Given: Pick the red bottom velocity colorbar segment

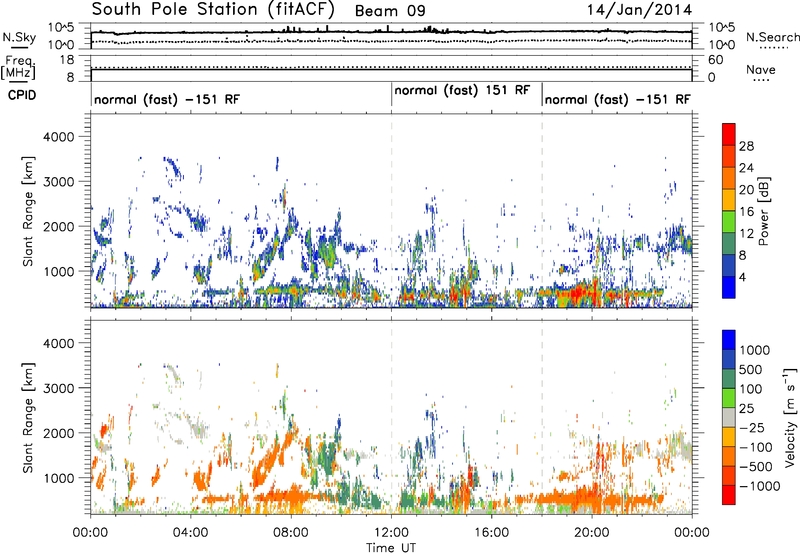Looking at the screenshot, I should point(729,495).
